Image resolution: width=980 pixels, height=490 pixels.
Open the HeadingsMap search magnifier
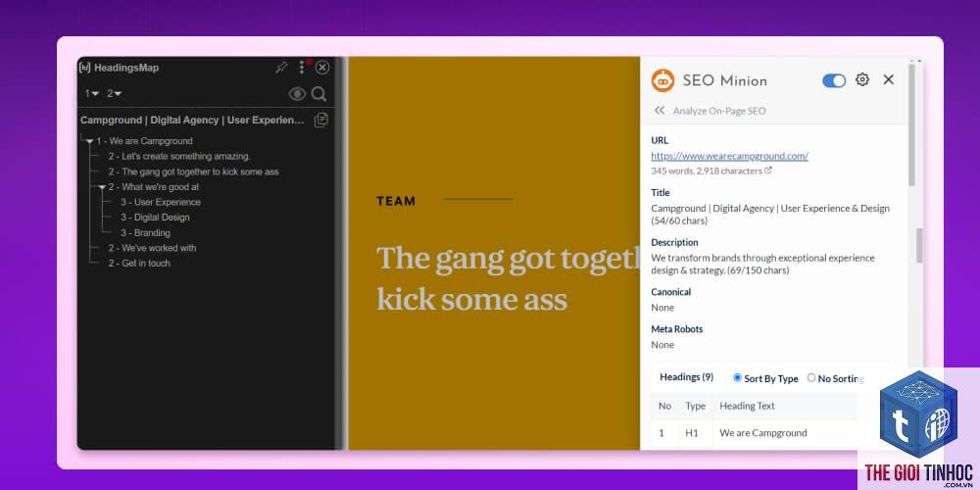pos(318,94)
